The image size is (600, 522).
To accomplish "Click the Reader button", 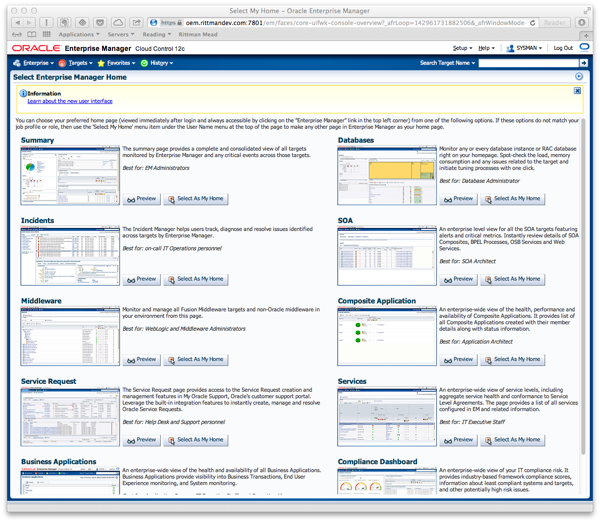I will tap(554, 23).
